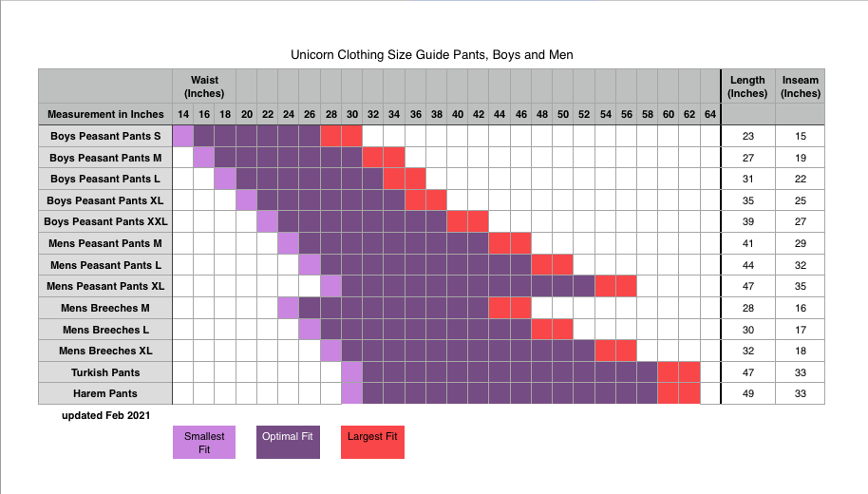Click the Largest Fit legend swatch
The width and height of the screenshot is (868, 494).
tap(372, 442)
